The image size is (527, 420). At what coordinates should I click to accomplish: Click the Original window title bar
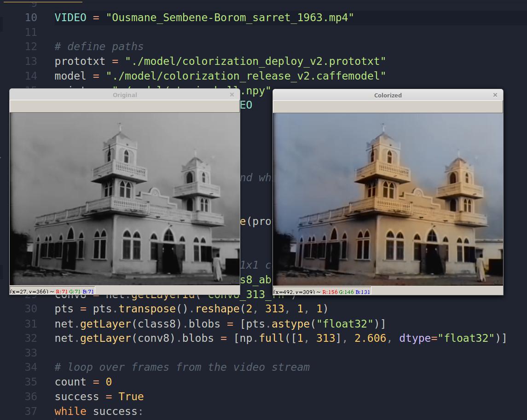(x=125, y=95)
